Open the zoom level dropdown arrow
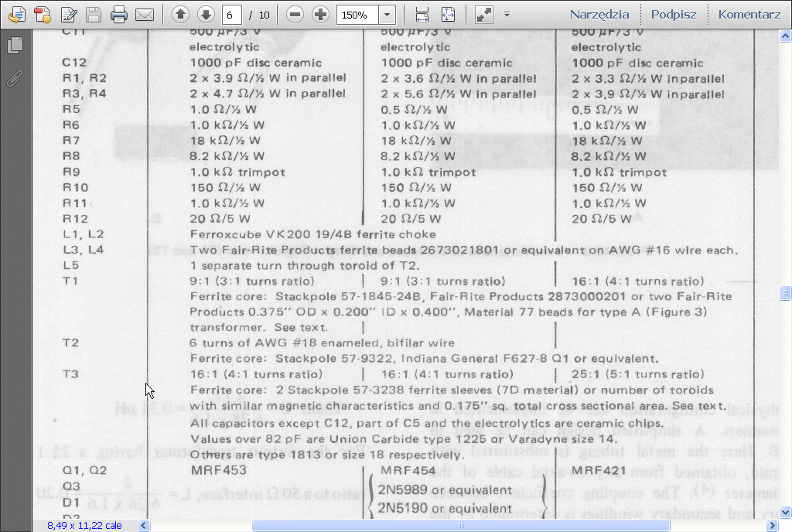This screenshot has width=792, height=532. click(387, 15)
